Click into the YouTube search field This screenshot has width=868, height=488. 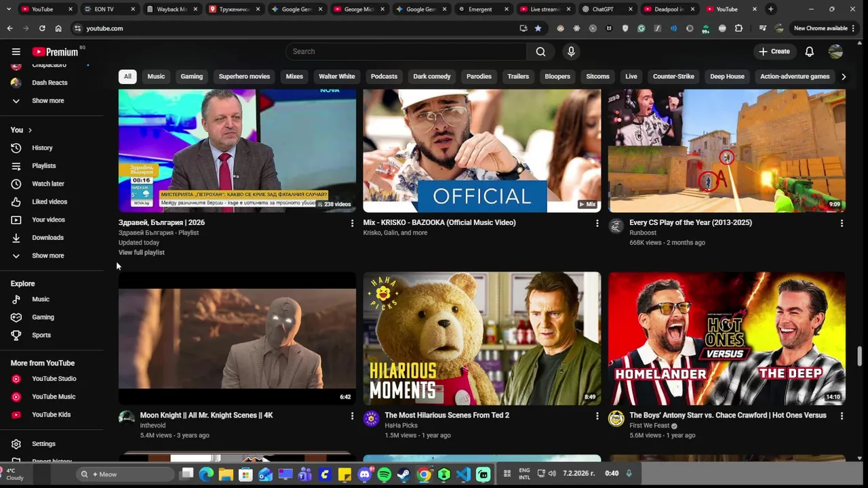click(x=406, y=52)
